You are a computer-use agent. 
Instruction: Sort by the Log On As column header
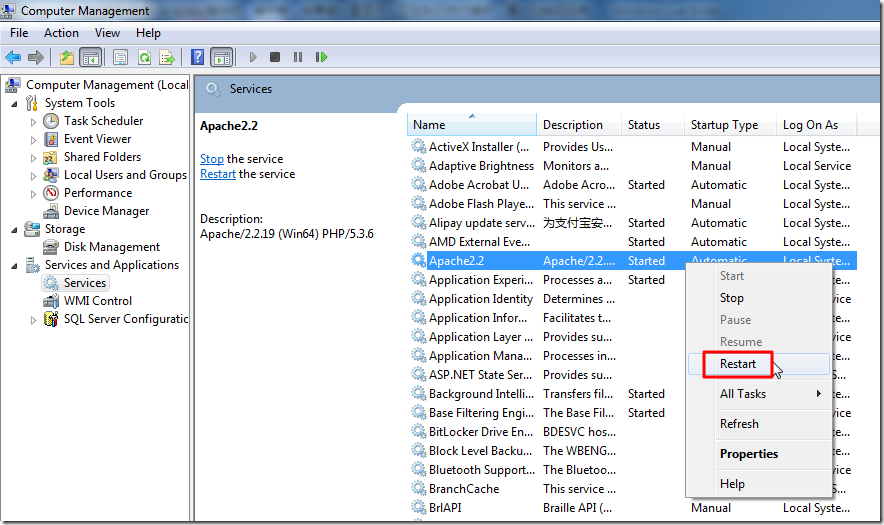816,125
